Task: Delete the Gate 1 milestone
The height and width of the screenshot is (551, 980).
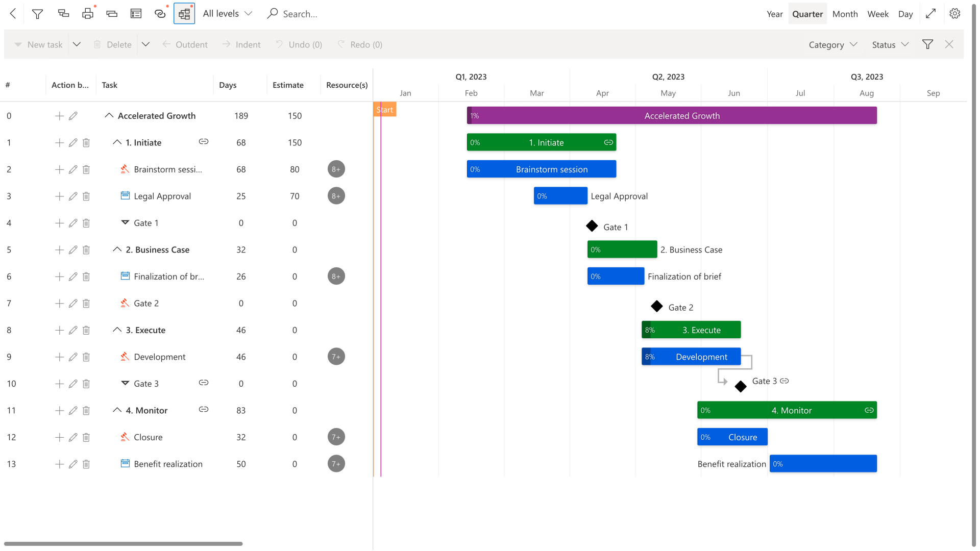Action: [86, 223]
